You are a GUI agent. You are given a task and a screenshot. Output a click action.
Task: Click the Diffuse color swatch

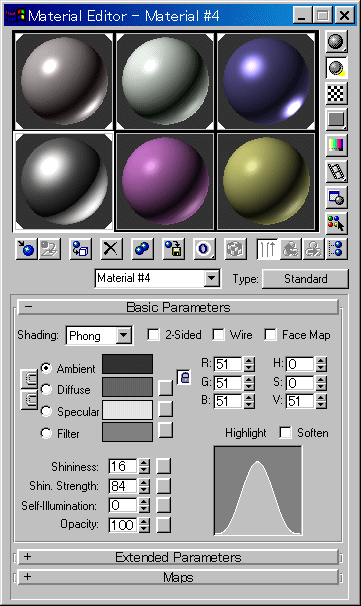[x=128, y=387]
